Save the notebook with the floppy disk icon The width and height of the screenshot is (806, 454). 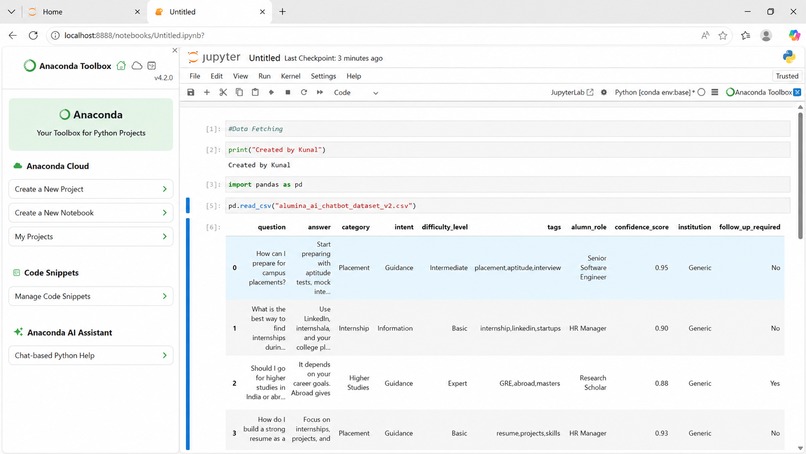(x=191, y=93)
